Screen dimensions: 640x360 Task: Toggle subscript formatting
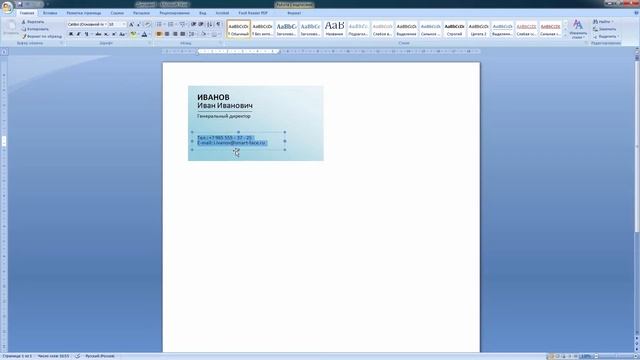click(x=106, y=34)
